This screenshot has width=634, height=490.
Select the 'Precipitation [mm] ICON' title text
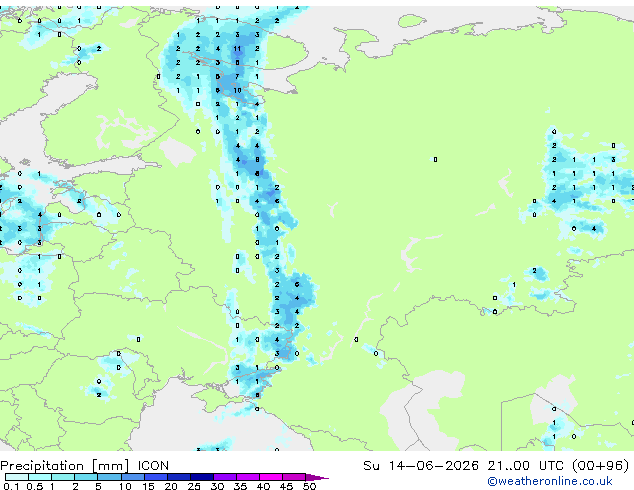85,466
